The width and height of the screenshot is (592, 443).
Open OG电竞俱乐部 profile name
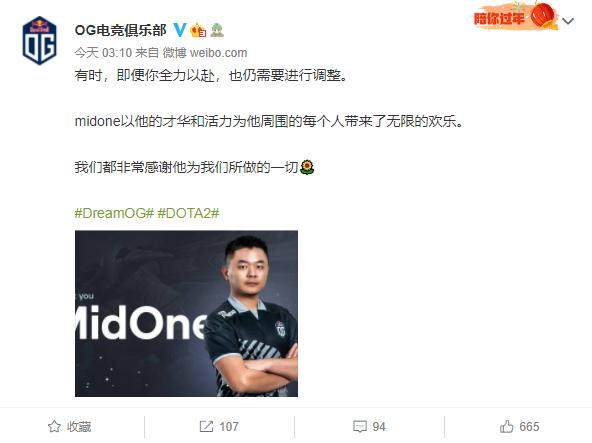(x=120, y=30)
